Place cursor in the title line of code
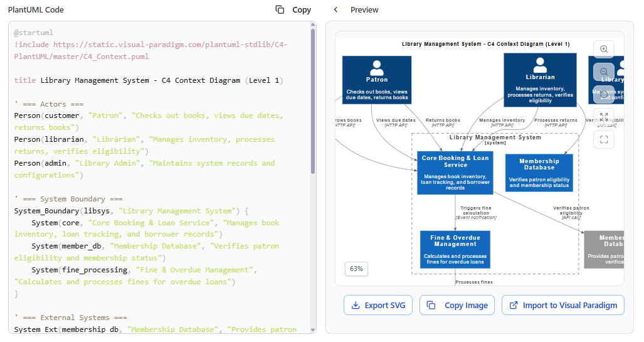 coord(149,80)
